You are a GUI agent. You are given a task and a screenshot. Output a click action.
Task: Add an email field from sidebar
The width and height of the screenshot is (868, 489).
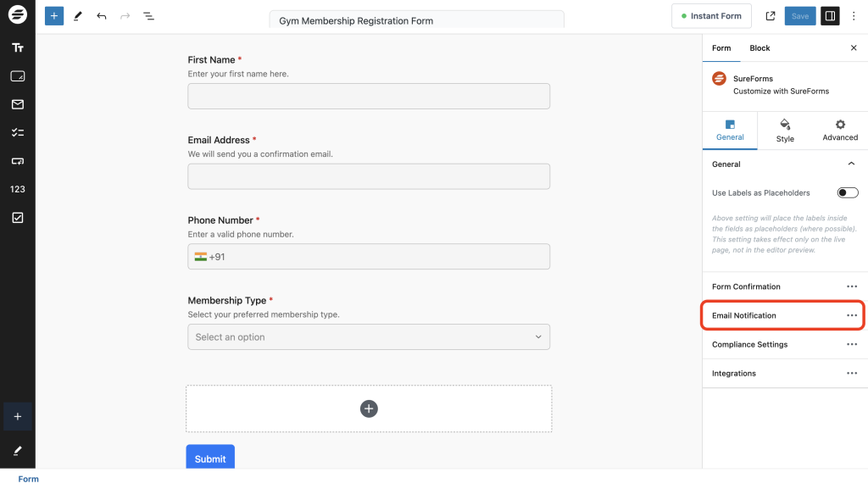coord(17,104)
